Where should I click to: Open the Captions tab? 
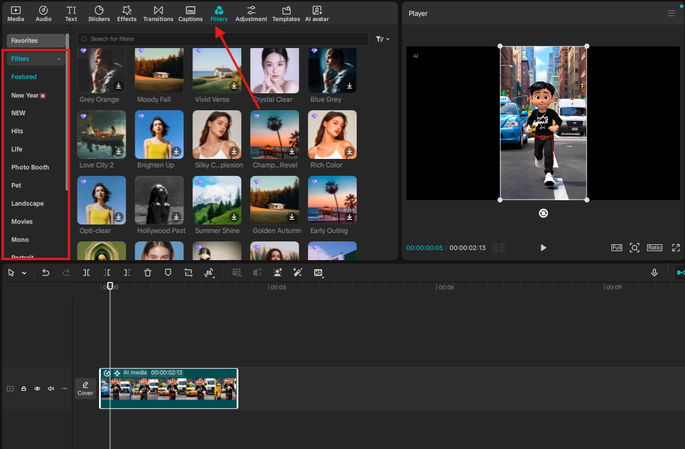pyautogui.click(x=190, y=14)
